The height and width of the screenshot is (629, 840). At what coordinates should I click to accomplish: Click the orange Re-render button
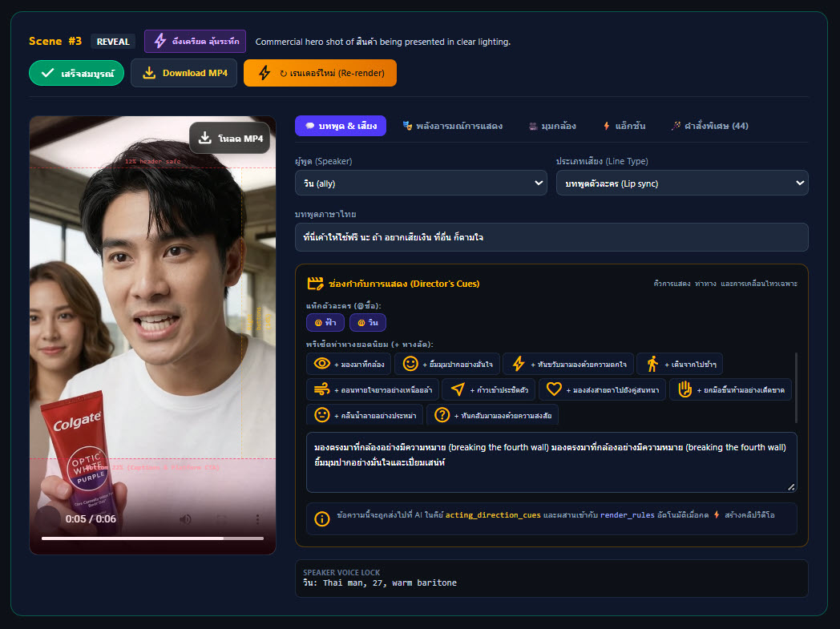point(320,73)
